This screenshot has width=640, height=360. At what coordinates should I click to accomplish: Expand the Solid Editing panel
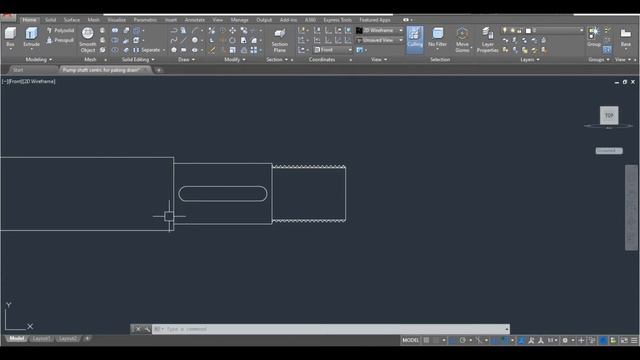138,60
